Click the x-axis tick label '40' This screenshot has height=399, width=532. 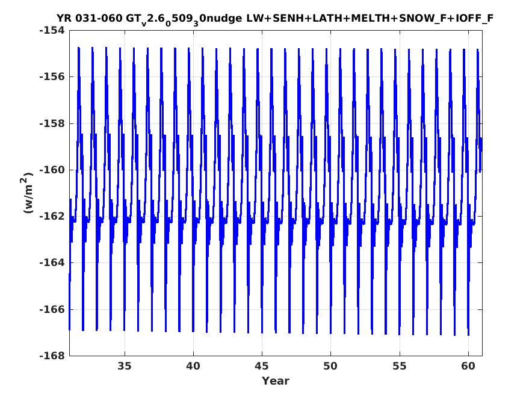193,367
